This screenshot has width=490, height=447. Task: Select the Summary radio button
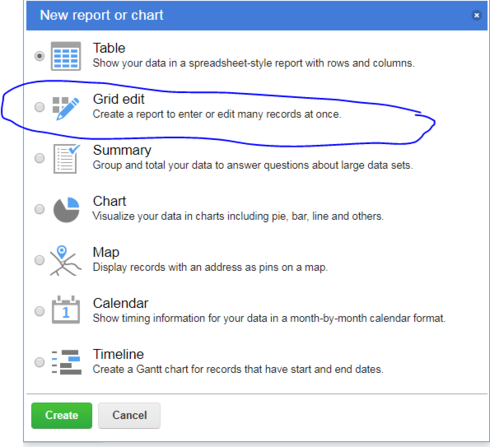click(39, 158)
